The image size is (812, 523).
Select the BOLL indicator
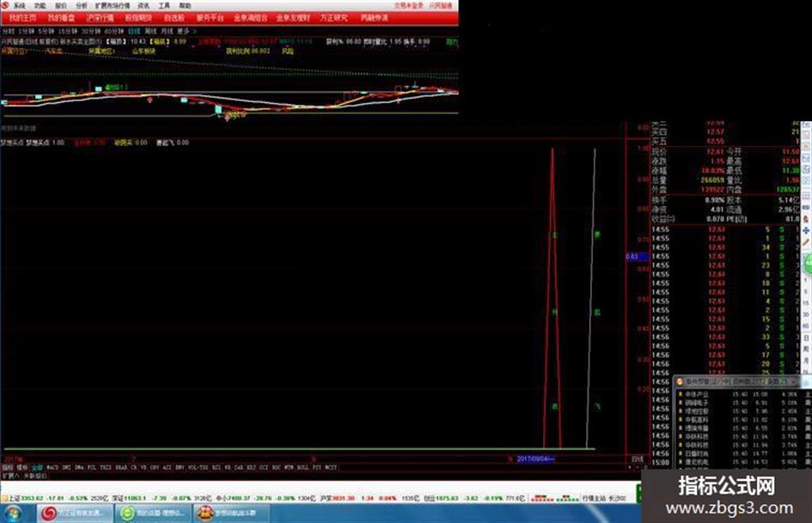(303, 467)
